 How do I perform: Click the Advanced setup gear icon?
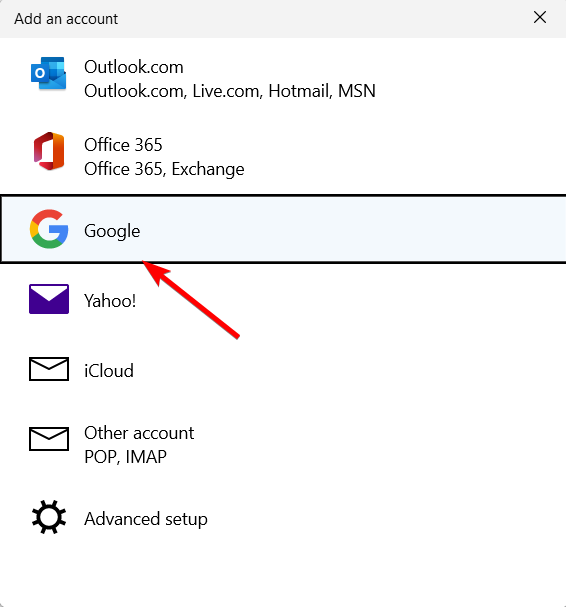pos(49,517)
